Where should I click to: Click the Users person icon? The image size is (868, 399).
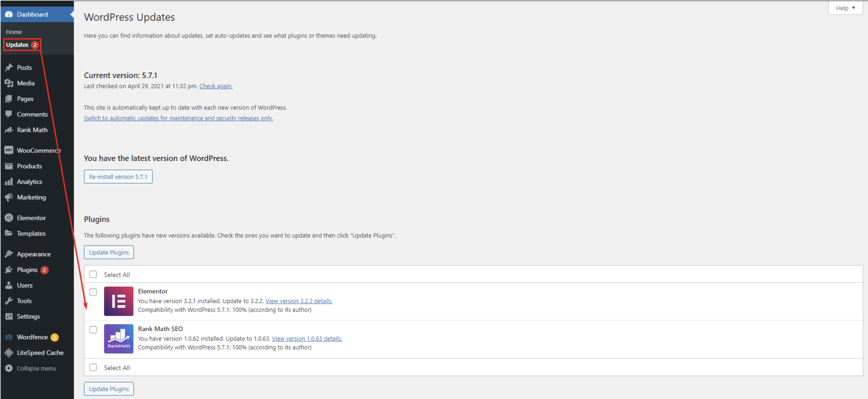click(x=9, y=285)
